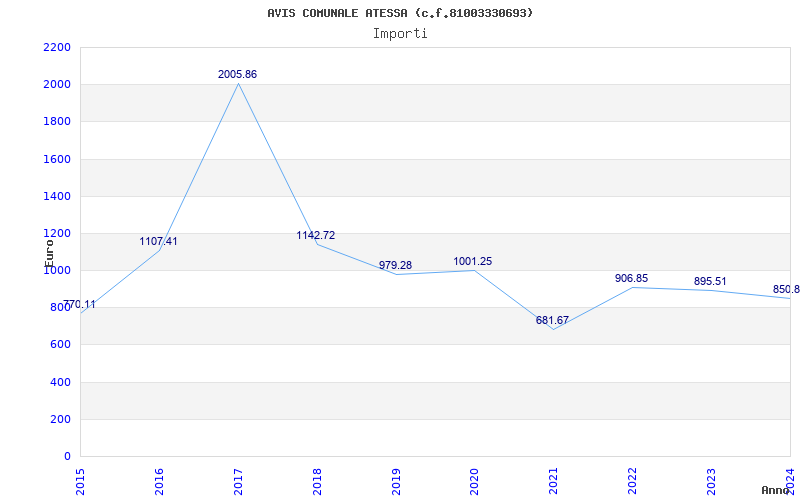Click the 0 y-axis tick label
The height and width of the screenshot is (500, 800).
tap(67, 457)
